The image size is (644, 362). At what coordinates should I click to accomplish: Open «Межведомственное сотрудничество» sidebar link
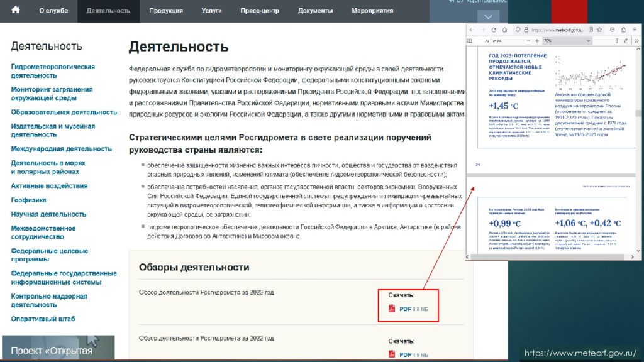pyautogui.click(x=43, y=233)
